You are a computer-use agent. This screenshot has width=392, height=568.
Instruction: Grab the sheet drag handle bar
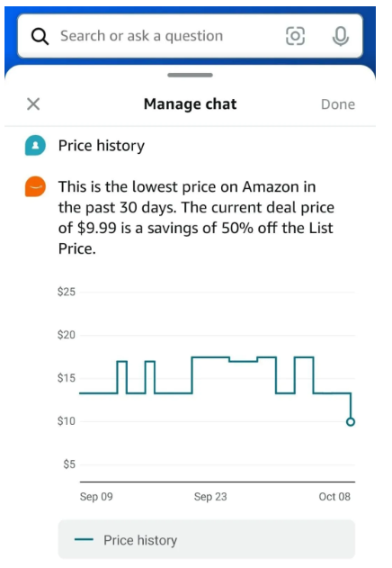tap(190, 75)
